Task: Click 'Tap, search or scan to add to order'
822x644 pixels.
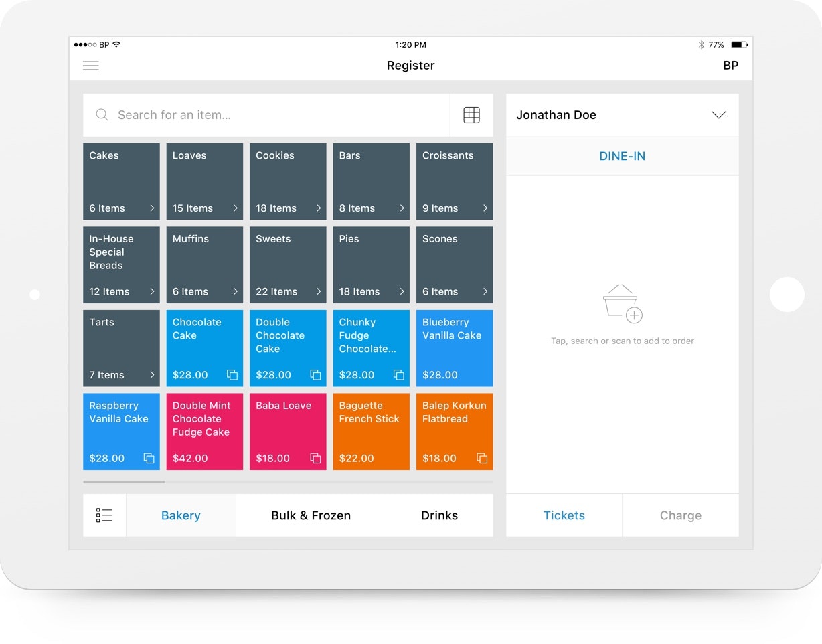Action: (x=623, y=341)
